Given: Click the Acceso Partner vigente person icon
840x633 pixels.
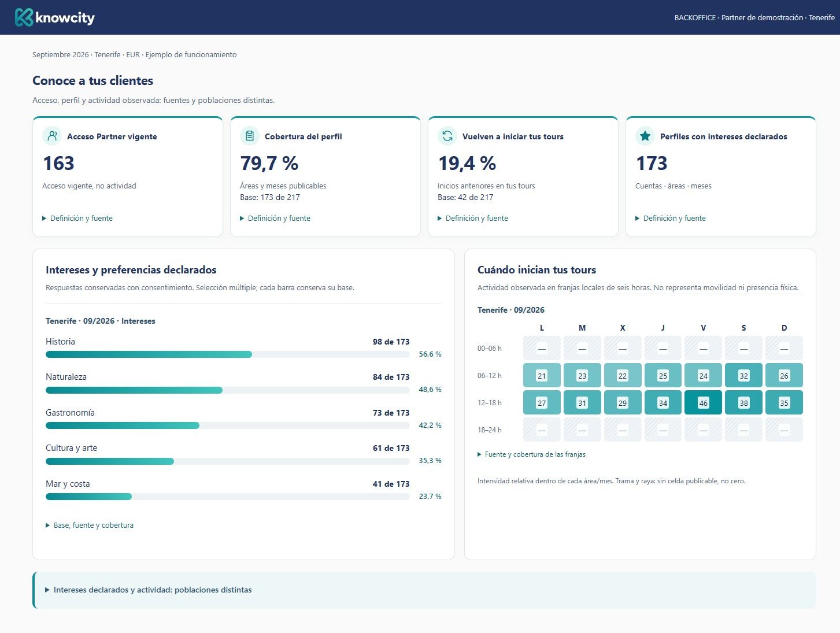Looking at the screenshot, I should [52, 136].
